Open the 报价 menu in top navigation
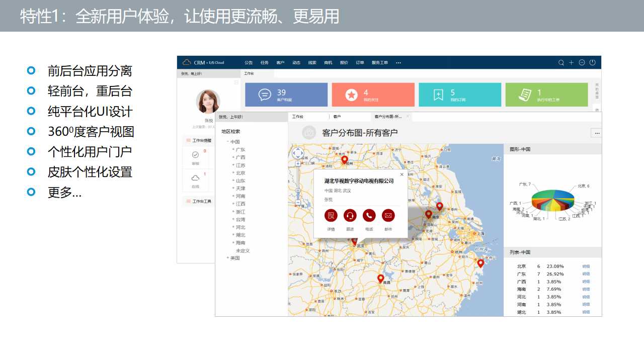Screen dimensions: 644x362 tap(344, 63)
